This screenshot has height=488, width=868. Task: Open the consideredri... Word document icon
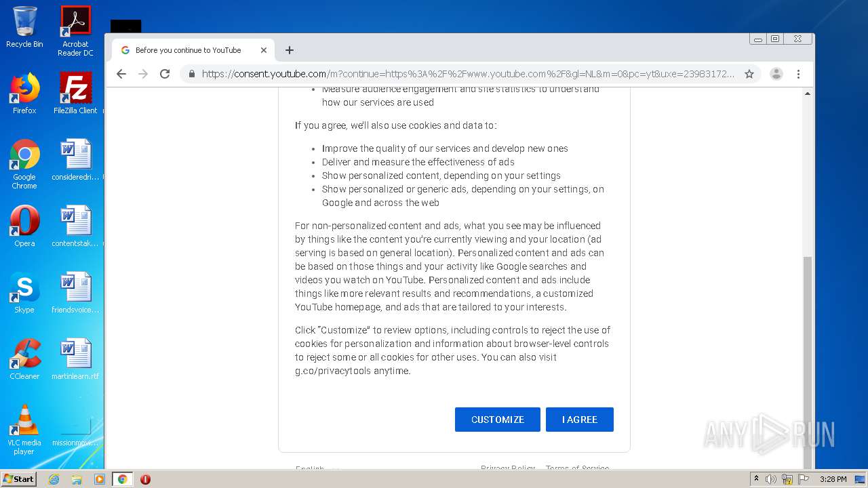pos(75,161)
